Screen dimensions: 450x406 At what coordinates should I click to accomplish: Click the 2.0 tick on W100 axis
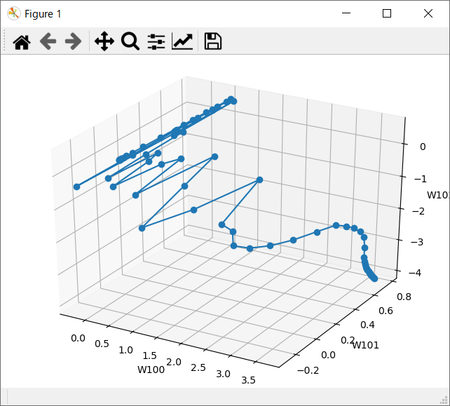174,362
